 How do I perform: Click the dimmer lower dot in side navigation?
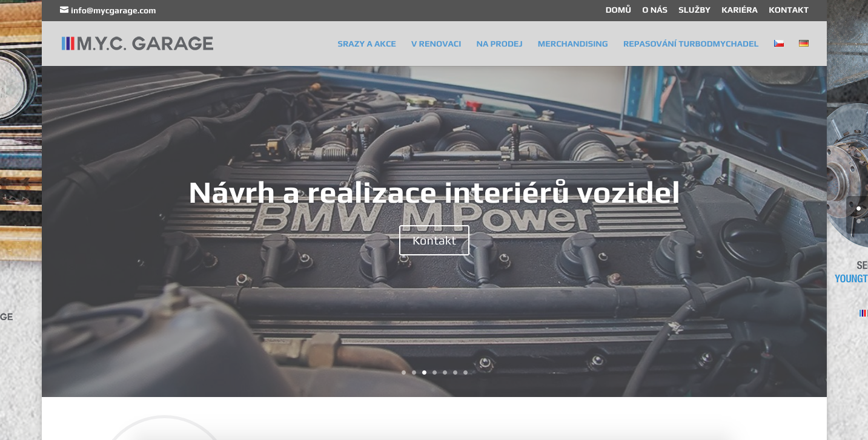pyautogui.click(x=858, y=221)
